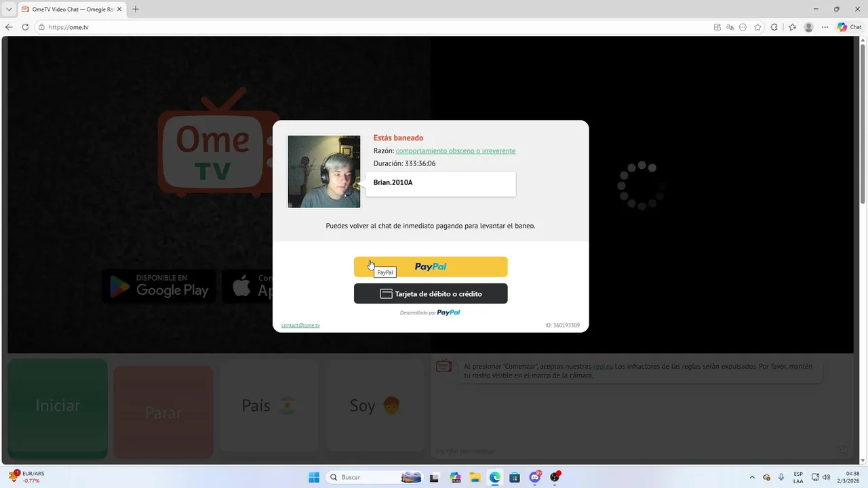The image size is (868, 488).
Task: Click the Estás baneado heading
Action: (x=398, y=138)
